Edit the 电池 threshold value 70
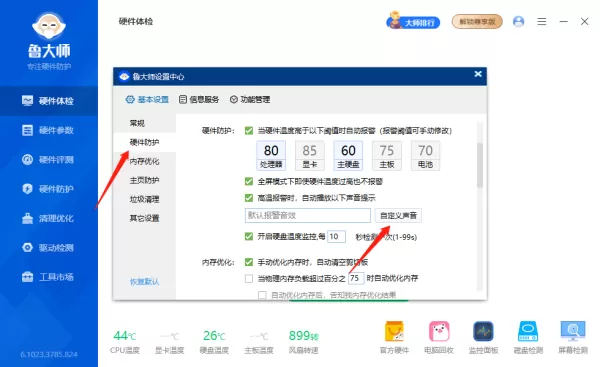The image size is (600, 367). point(425,151)
